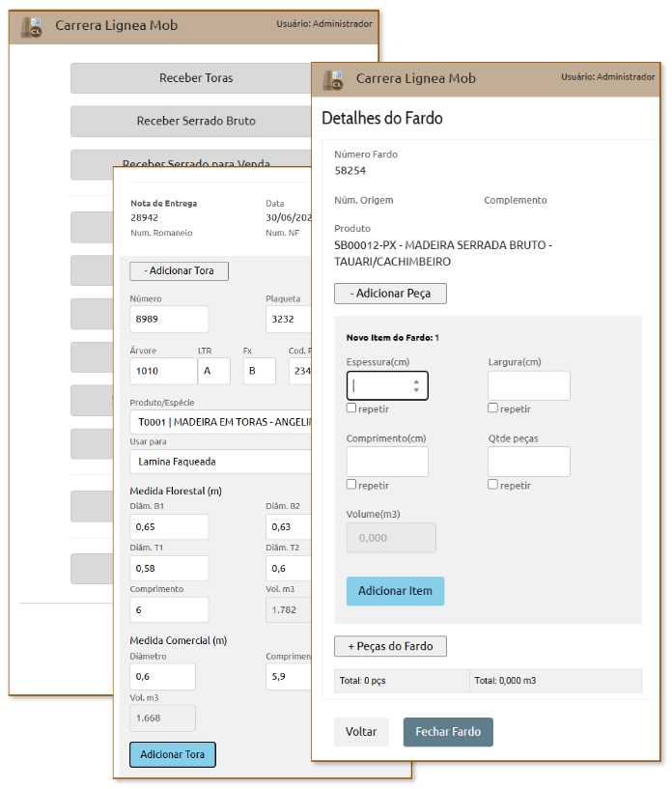
Task: Click the Fechar Fardo button
Action: click(447, 732)
